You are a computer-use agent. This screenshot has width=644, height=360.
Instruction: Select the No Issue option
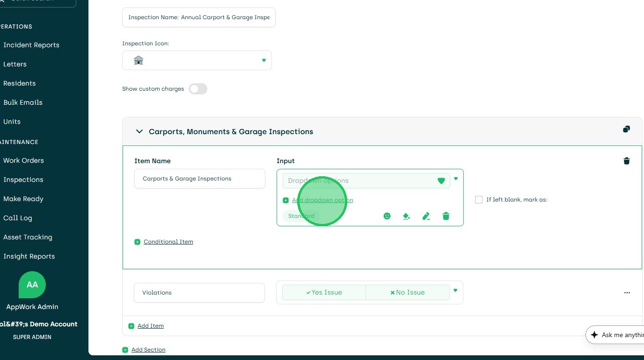[407, 292]
